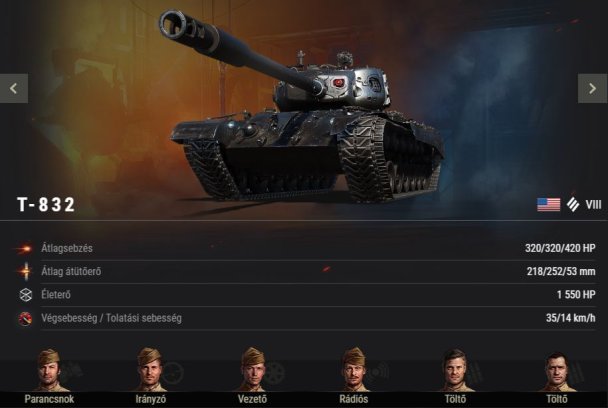The height and width of the screenshot is (408, 608).
Task: Select the Rádiós crew portrait
Action: (x=354, y=370)
